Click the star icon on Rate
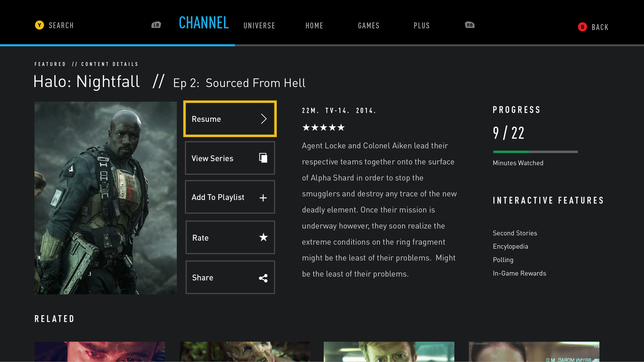 (x=263, y=237)
